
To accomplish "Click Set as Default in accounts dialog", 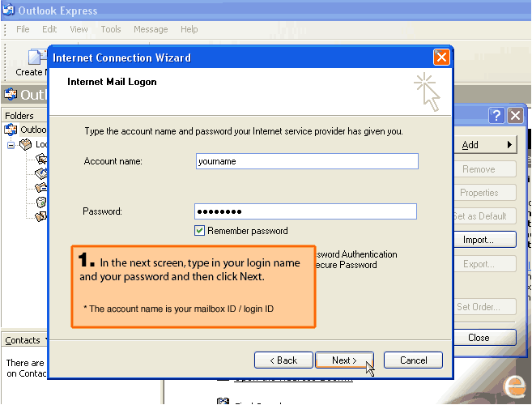I will 485,216.
